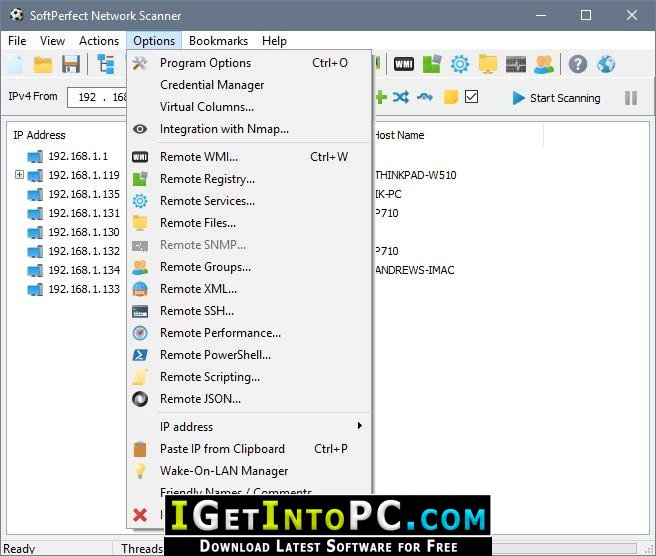Open the View menu
The width and height of the screenshot is (656, 556).
pyautogui.click(x=52, y=41)
